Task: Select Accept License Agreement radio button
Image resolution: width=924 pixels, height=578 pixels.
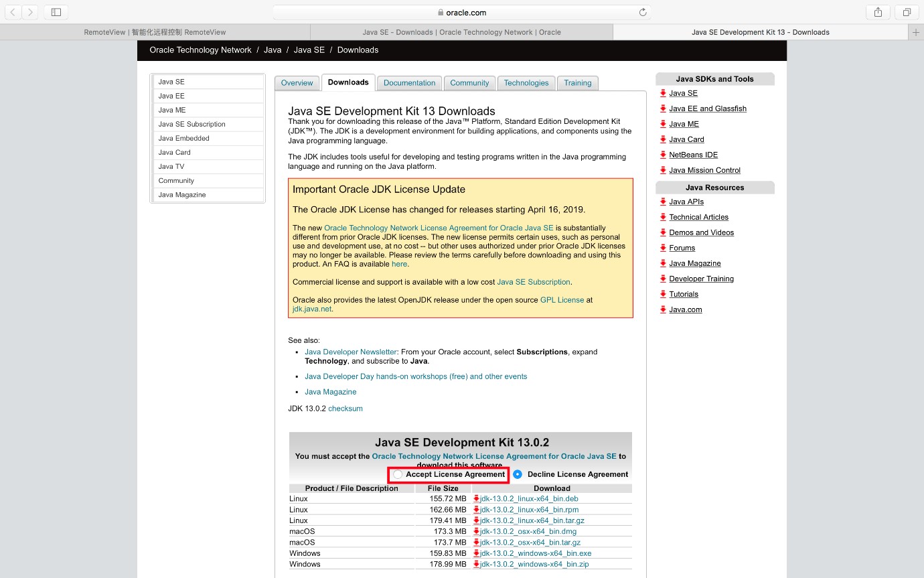Action: 398,474
